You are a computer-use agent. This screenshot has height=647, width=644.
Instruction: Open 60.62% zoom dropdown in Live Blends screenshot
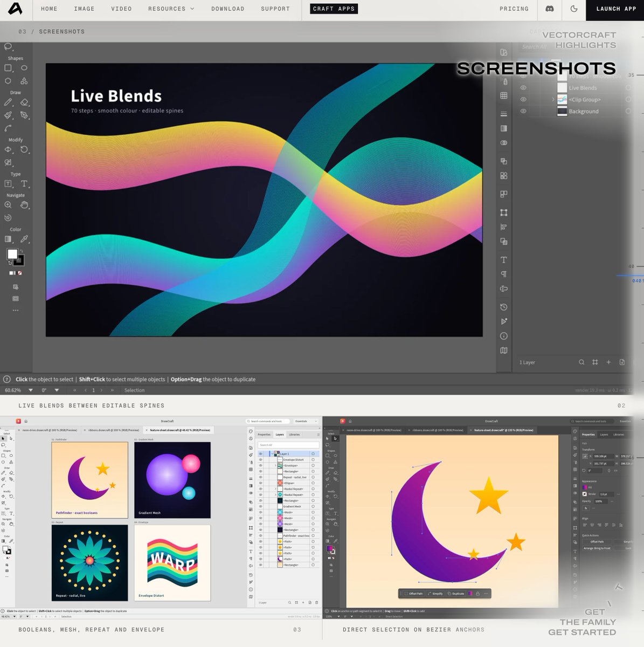pos(31,390)
